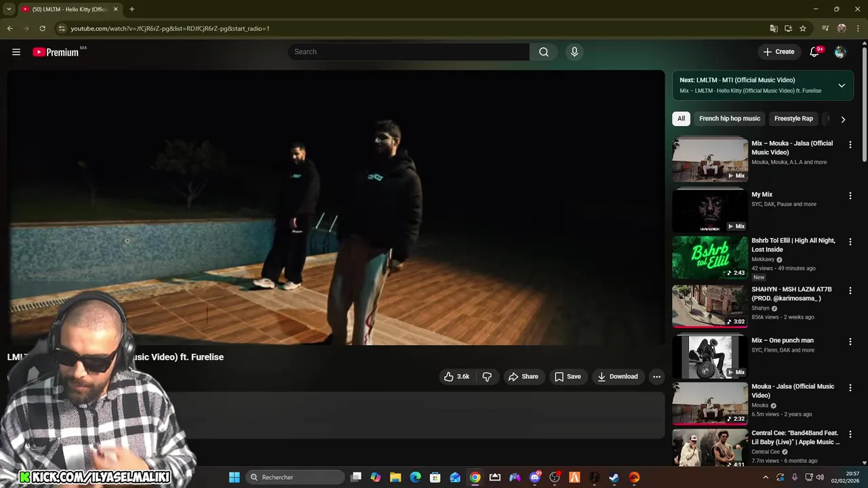Open the YouTube hamburger guide menu
The width and height of the screenshot is (868, 488).
pyautogui.click(x=16, y=52)
